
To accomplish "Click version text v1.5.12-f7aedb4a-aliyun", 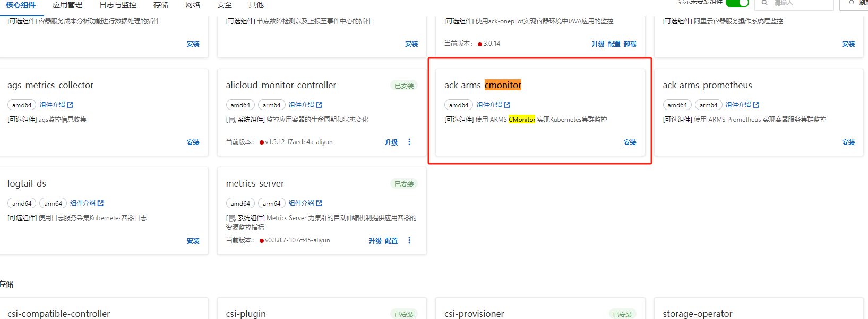I will [x=299, y=142].
